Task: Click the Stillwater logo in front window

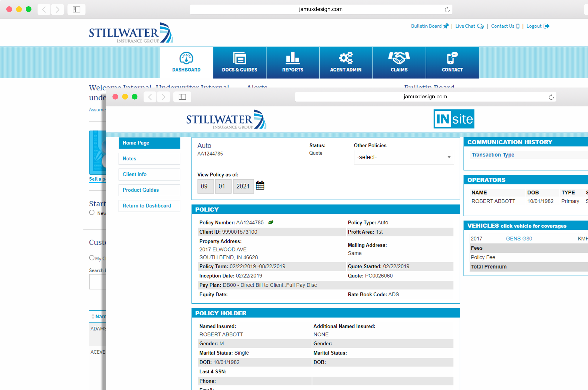Action: 226,119
